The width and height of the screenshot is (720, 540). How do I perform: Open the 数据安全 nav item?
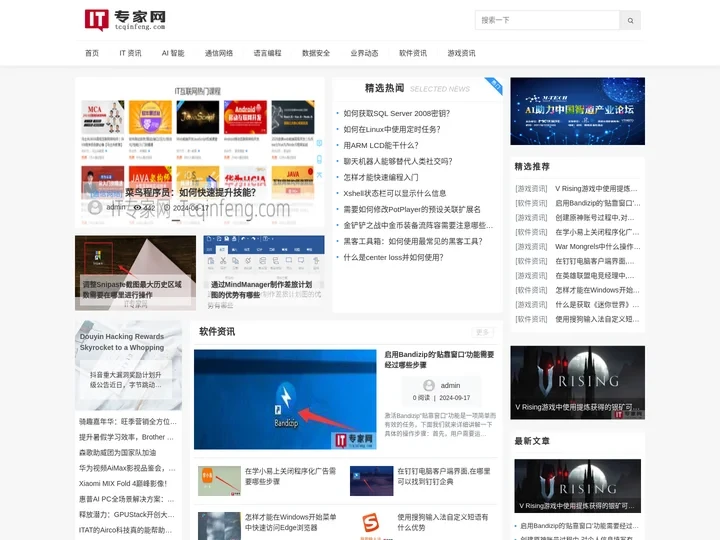point(316,53)
